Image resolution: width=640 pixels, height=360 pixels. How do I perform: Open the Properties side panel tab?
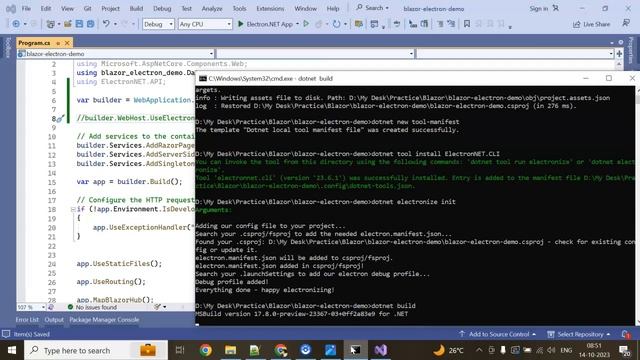(631, 50)
